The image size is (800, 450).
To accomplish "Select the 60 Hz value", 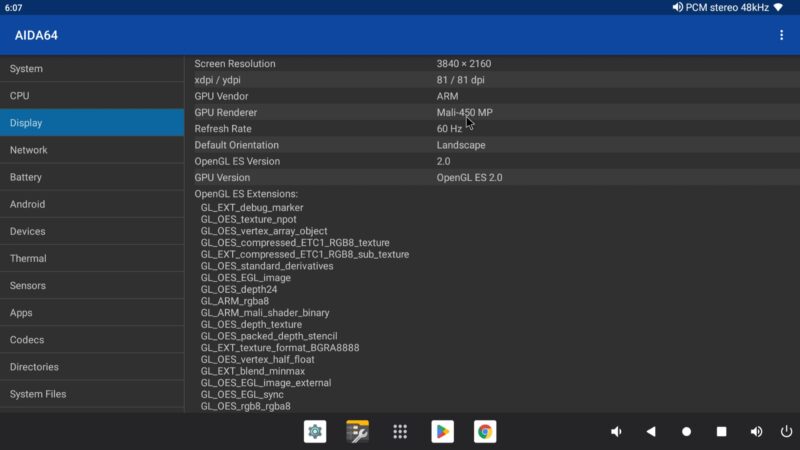I will point(449,129).
